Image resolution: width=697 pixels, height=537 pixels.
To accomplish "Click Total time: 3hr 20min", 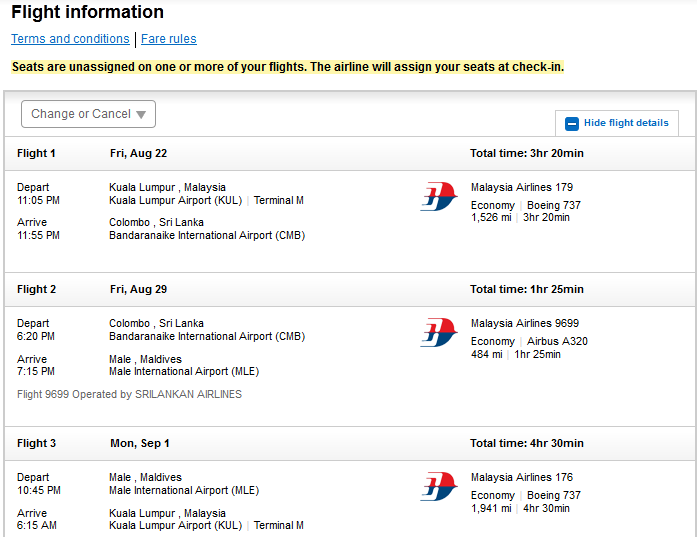I will 527,153.
